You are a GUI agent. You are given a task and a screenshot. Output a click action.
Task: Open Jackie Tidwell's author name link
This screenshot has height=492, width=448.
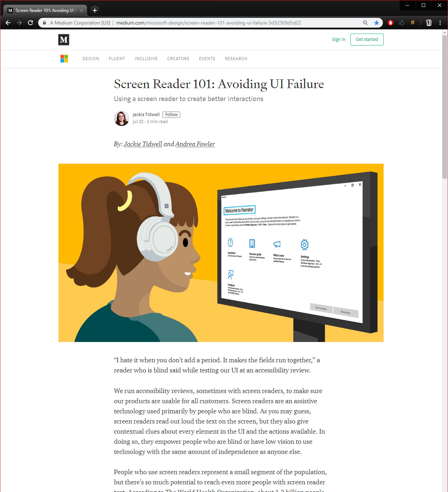click(146, 115)
